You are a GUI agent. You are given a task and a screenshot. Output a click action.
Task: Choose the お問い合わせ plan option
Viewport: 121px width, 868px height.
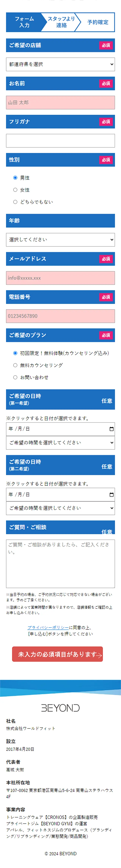(15, 377)
